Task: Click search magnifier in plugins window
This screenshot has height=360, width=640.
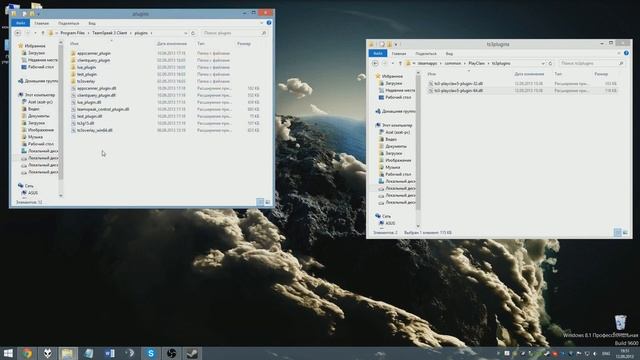Action: coord(264,33)
